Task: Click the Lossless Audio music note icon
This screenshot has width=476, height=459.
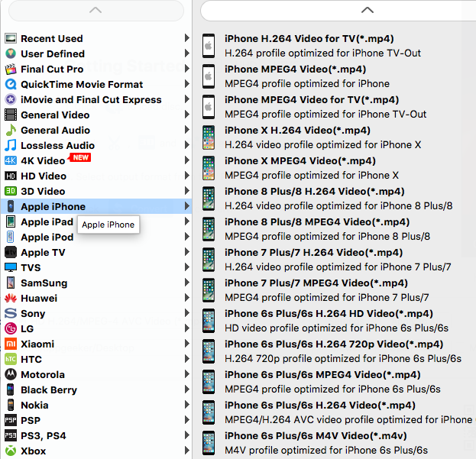Action: point(11,146)
